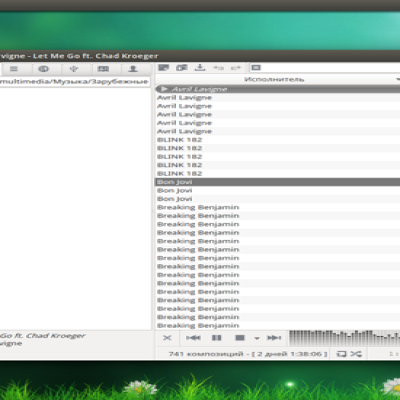Open the Library tab with the lines icon
Viewport: 400px width, 400px height.
tap(14, 69)
